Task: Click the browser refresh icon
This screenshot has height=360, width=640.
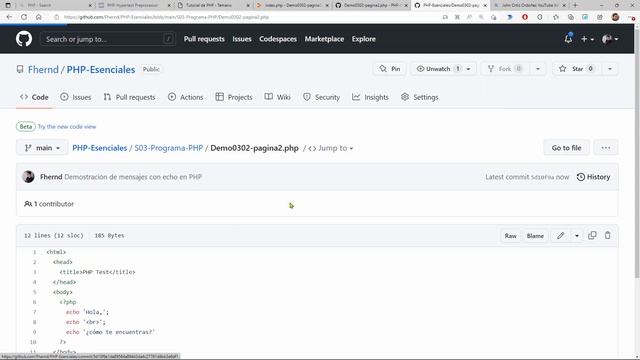Action: click(24, 17)
